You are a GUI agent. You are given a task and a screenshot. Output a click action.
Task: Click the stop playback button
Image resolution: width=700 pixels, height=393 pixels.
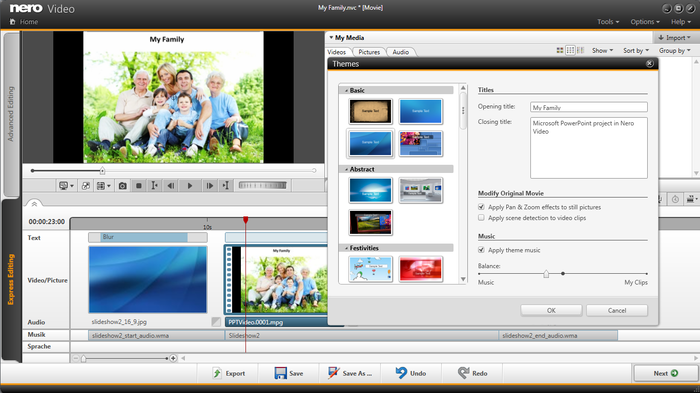pos(139,186)
